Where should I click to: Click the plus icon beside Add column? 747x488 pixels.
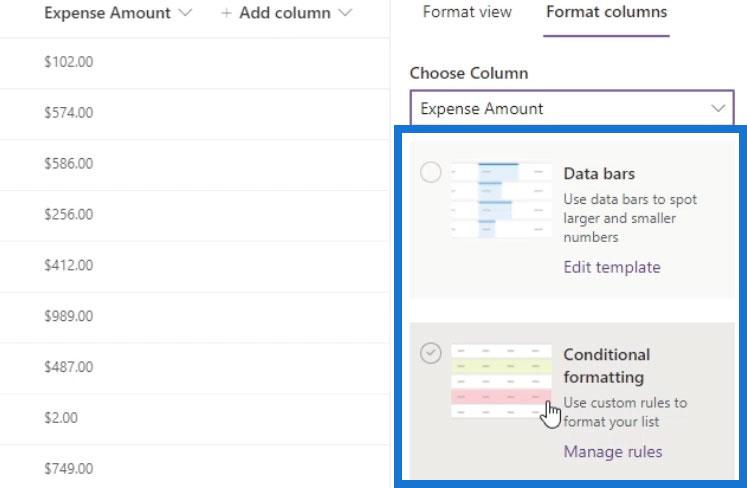point(226,13)
